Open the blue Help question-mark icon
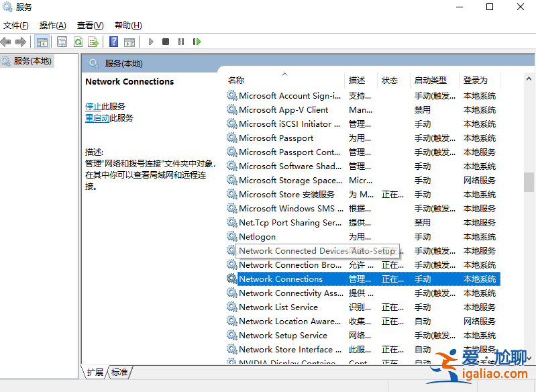 pyautogui.click(x=114, y=42)
